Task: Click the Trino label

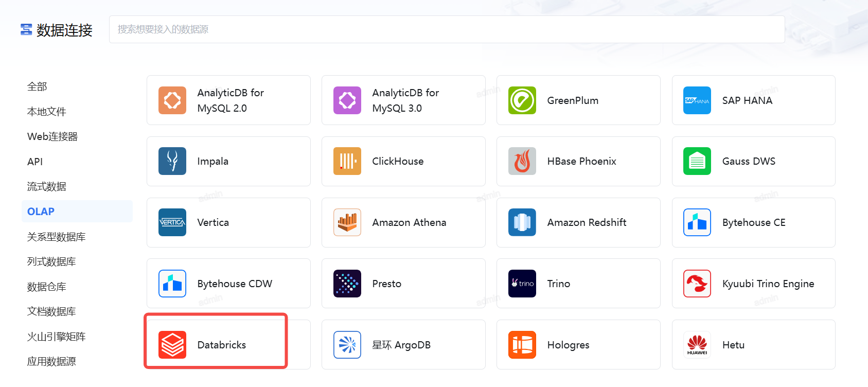Action: pos(558,284)
